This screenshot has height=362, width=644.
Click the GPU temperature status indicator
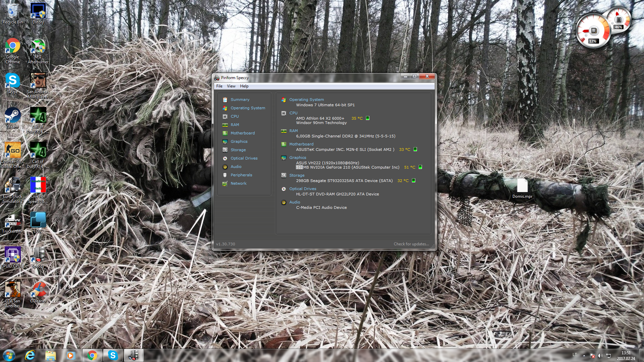coord(420,167)
